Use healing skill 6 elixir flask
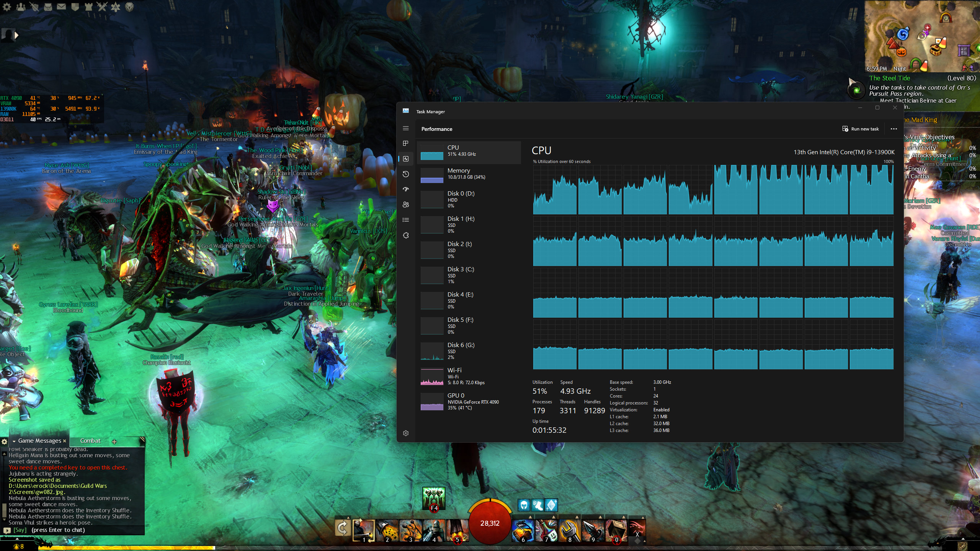 (x=523, y=531)
